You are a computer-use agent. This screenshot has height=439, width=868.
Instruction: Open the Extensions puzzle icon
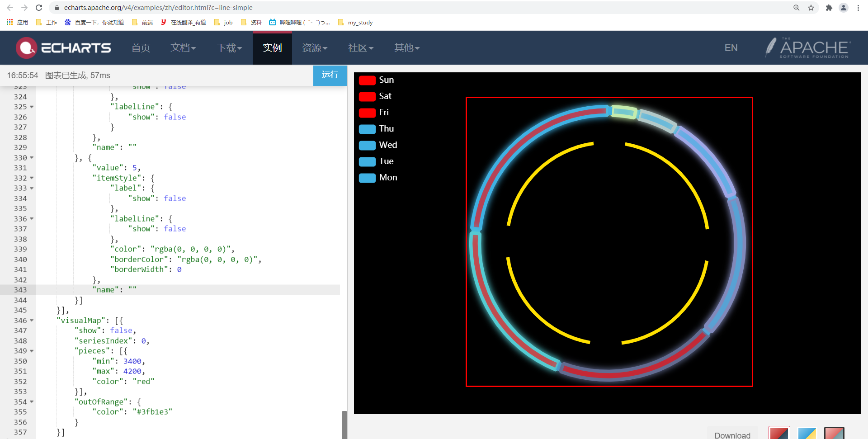[x=829, y=8]
